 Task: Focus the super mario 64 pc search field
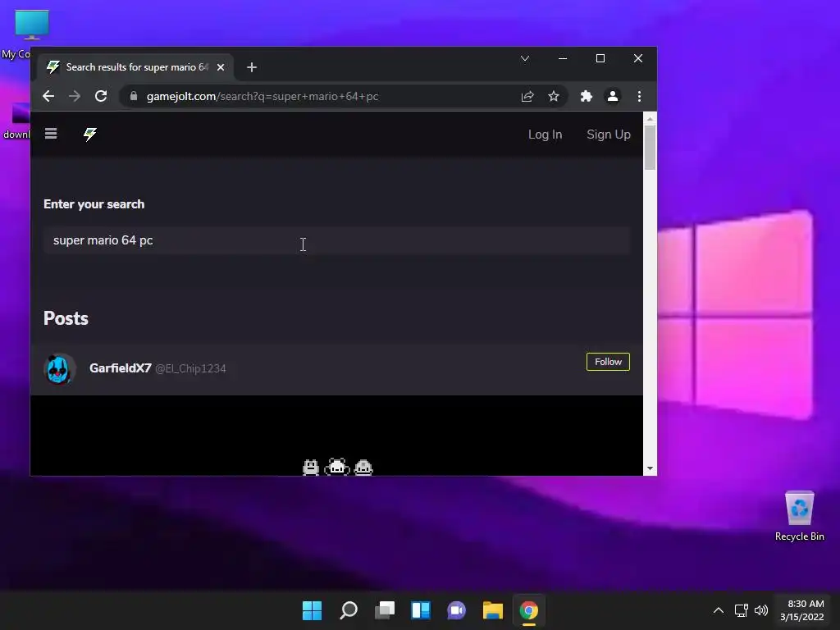pos(337,240)
